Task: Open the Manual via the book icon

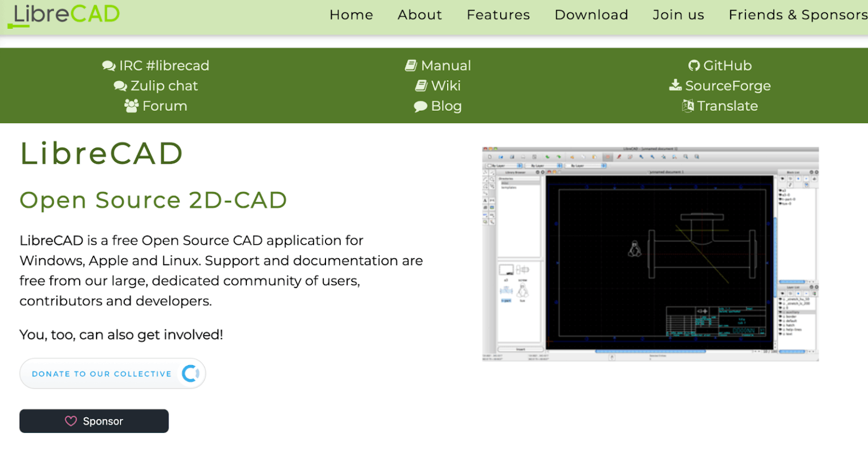Action: pyautogui.click(x=411, y=65)
